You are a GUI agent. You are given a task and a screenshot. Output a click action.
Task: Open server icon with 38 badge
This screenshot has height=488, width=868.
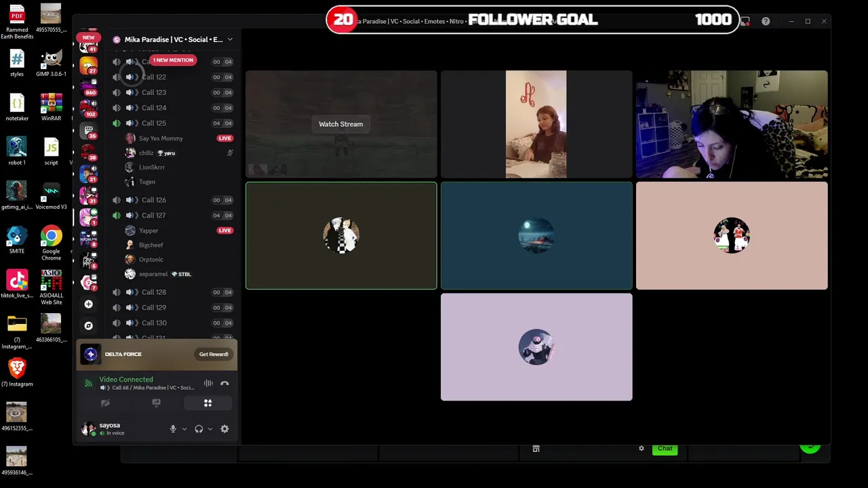pyautogui.click(x=88, y=152)
